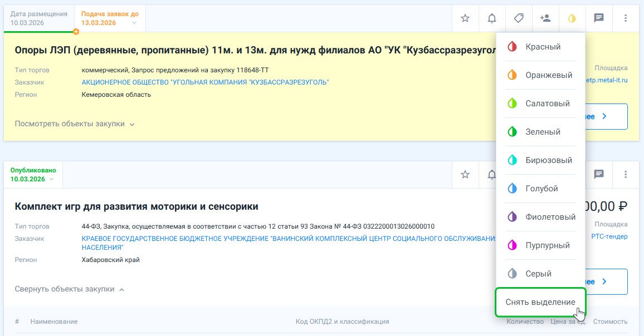
Task: Select Снять выделение menu entry
Action: pos(540,303)
